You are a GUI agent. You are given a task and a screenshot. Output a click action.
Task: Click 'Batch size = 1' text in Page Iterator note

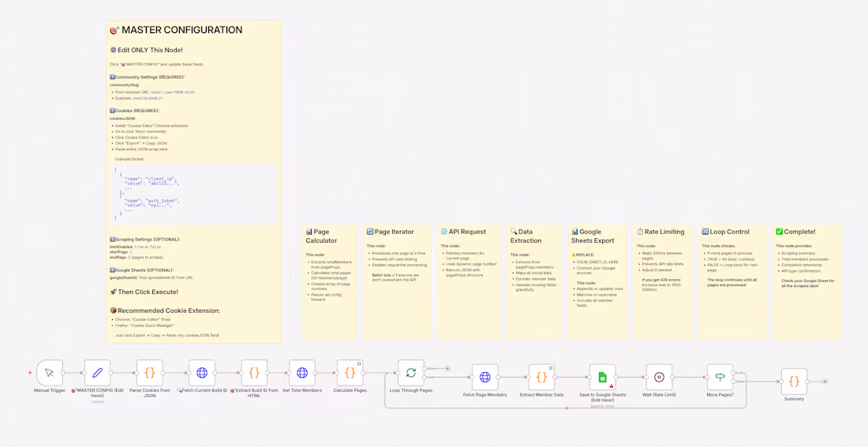387,275
